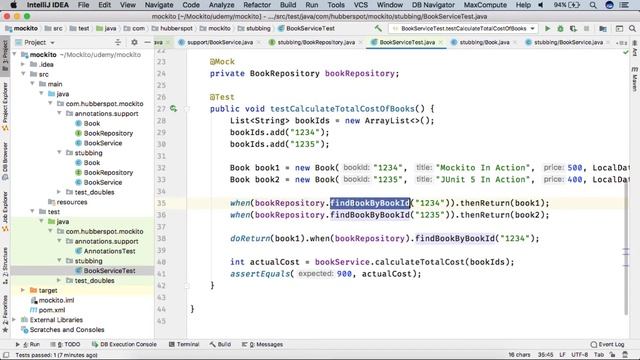Expand the .idea folder

pyautogui.click(x=23, y=64)
